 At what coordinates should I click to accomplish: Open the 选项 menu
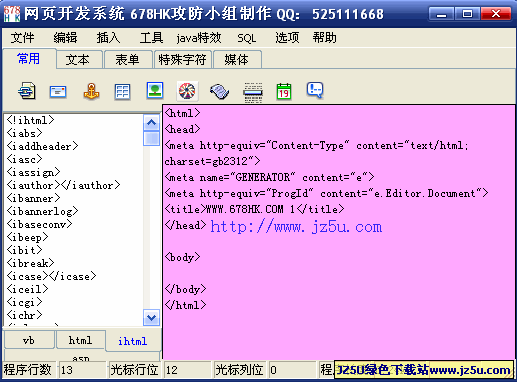287,38
